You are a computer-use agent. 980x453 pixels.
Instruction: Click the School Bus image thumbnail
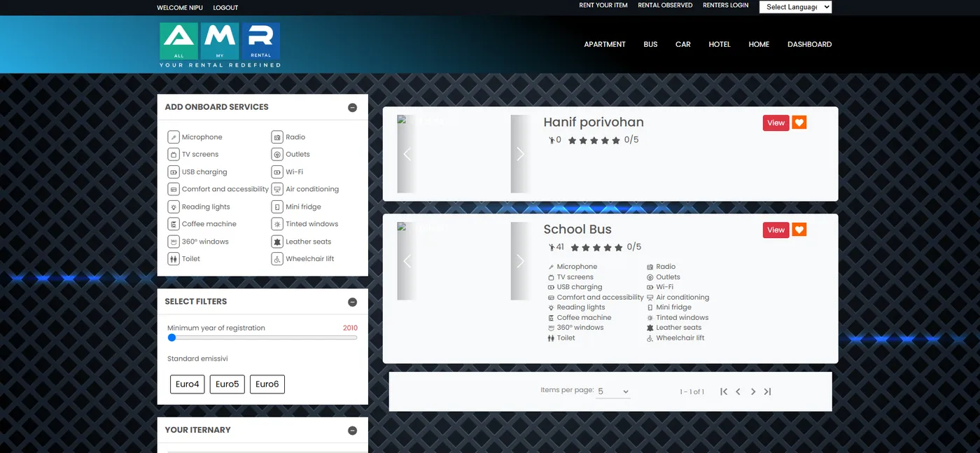(x=463, y=261)
